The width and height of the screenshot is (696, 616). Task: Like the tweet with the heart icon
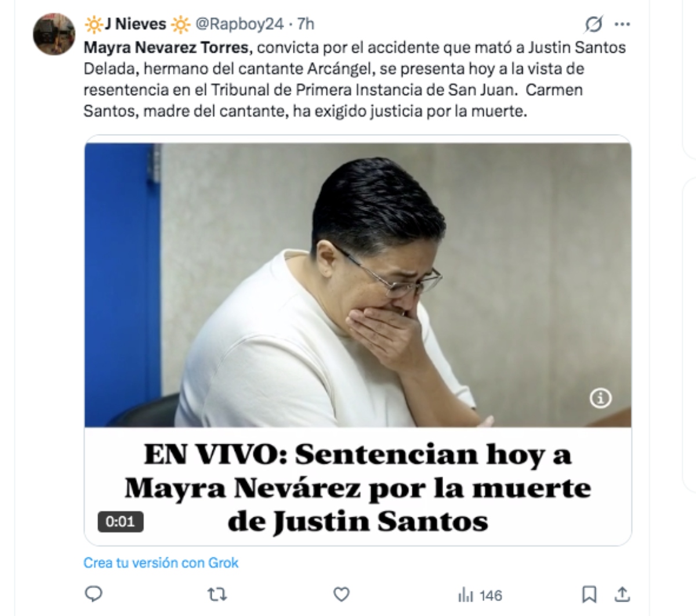[342, 595]
